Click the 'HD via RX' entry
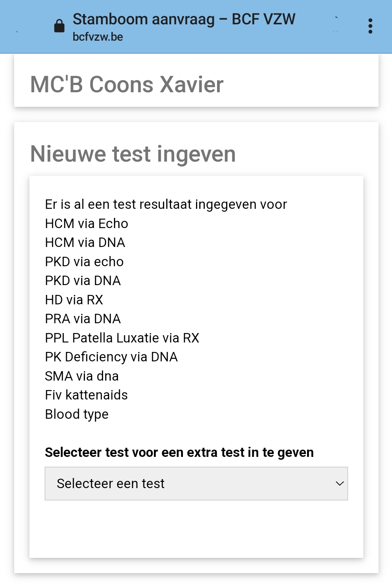The height and width of the screenshot is (584, 392). pyautogui.click(x=74, y=300)
